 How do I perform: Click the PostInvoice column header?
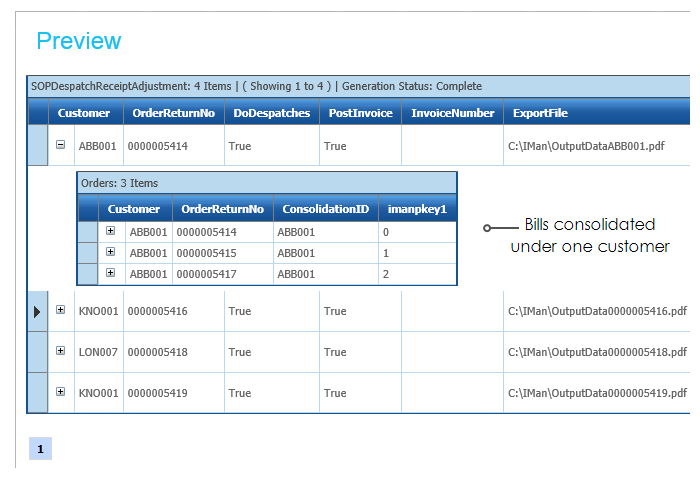[360, 113]
